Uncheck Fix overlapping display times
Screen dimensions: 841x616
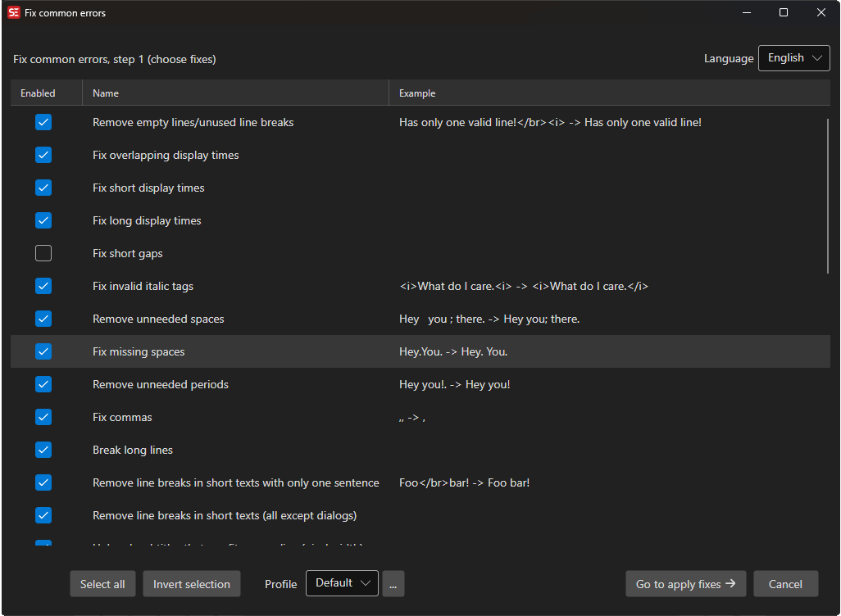point(43,155)
